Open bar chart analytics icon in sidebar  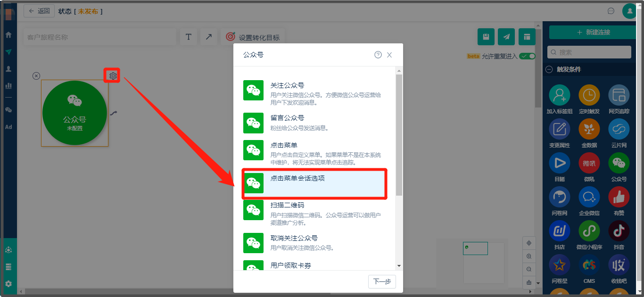8,86
